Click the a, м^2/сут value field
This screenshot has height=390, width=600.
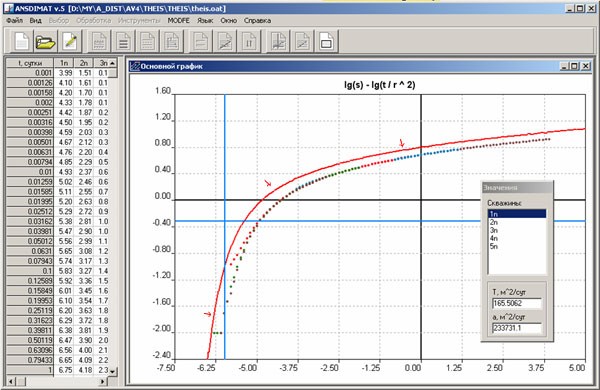[517, 328]
